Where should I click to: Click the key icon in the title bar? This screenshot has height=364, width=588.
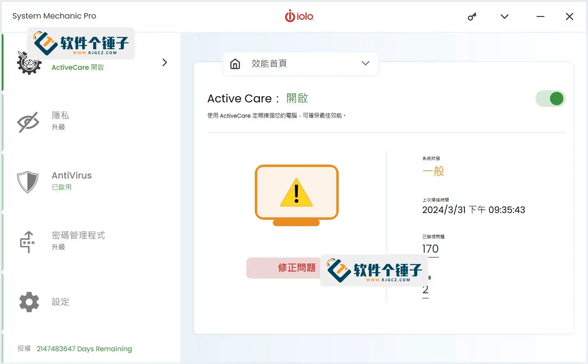click(x=472, y=16)
